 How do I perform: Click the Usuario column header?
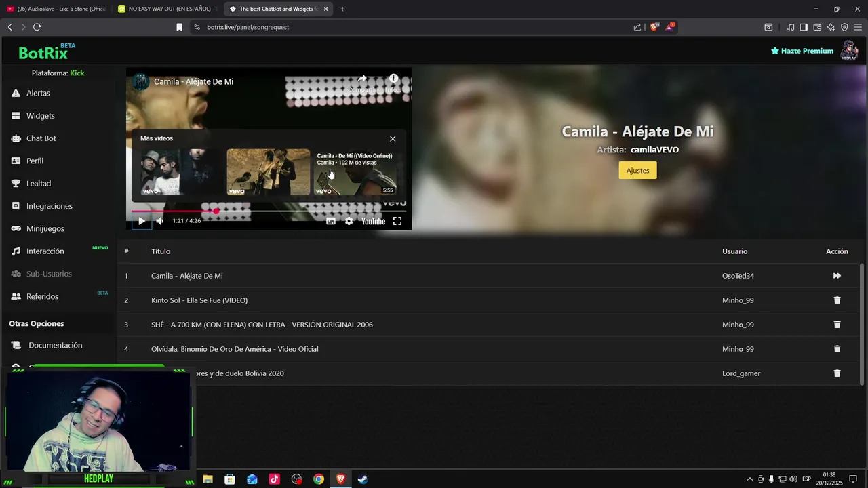(x=734, y=251)
